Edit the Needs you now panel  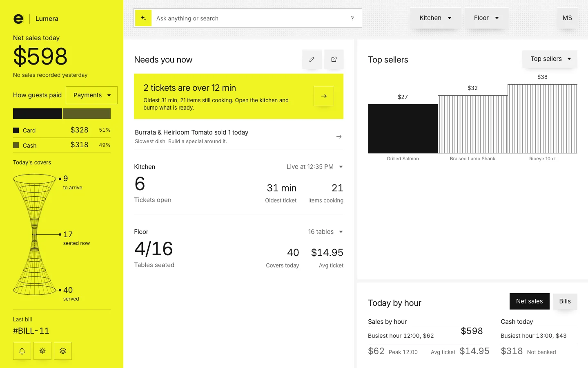point(312,60)
